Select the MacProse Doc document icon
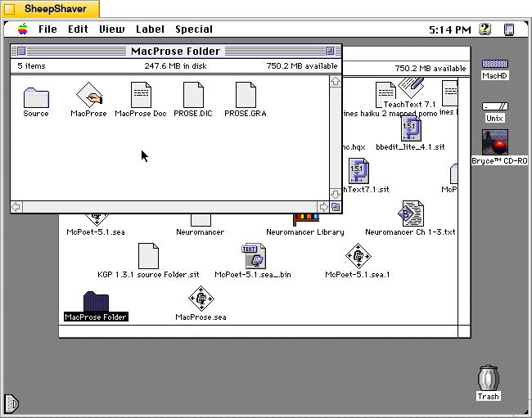The image size is (532, 418). click(141, 95)
